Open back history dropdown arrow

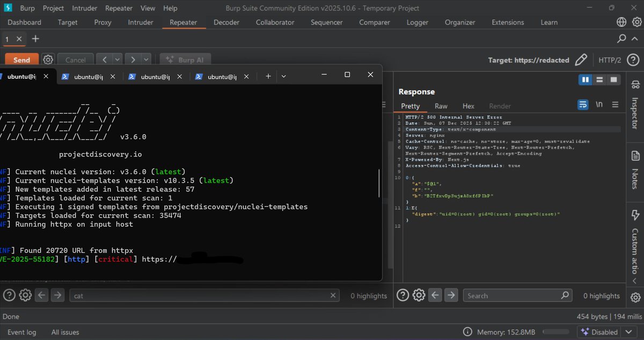117,60
